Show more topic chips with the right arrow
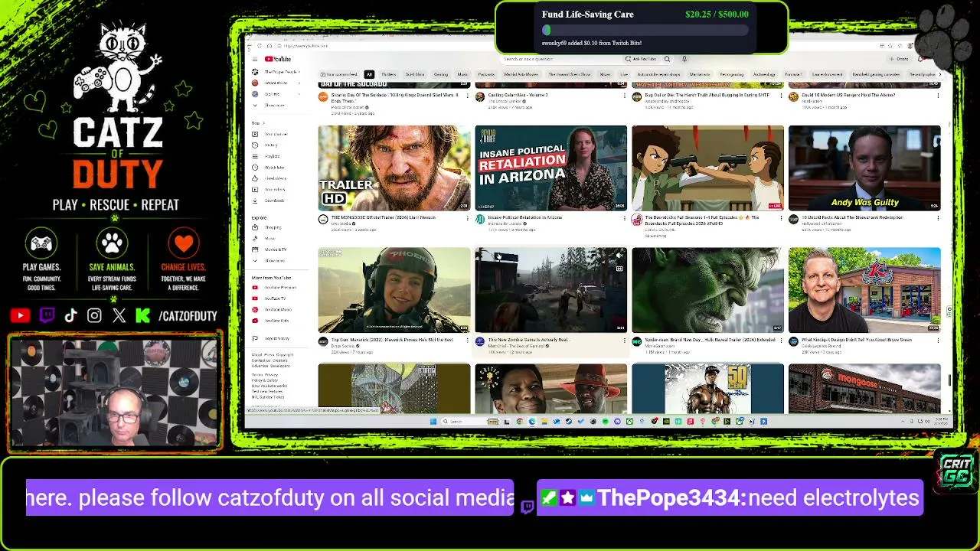980x551 pixels. point(939,74)
